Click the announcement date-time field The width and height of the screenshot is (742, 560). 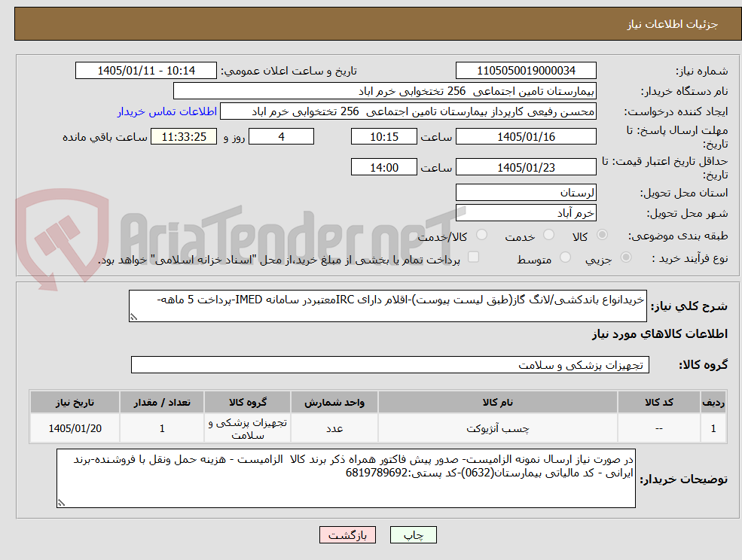[145, 71]
